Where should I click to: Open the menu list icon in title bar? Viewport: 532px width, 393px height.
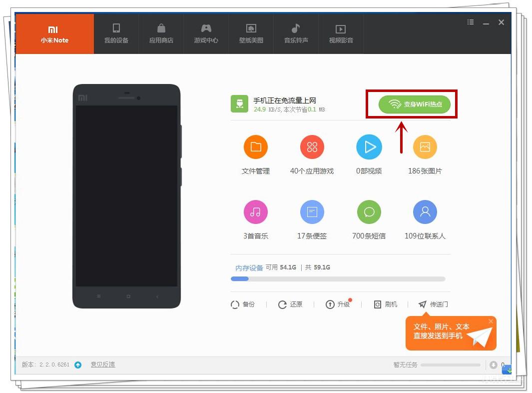coord(471,22)
